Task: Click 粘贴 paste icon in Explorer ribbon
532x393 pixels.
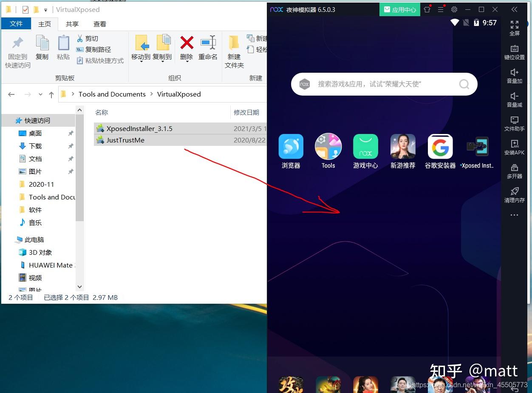Action: point(63,48)
